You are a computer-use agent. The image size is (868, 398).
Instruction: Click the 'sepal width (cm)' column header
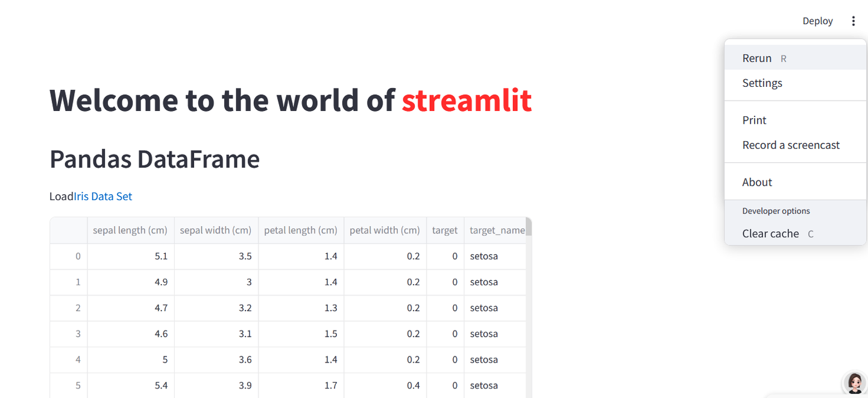216,230
